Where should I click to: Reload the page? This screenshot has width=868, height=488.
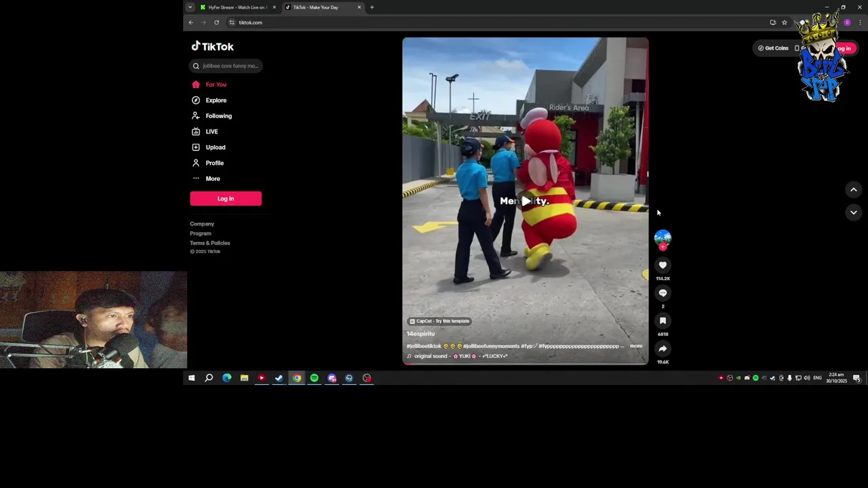pyautogui.click(x=216, y=22)
